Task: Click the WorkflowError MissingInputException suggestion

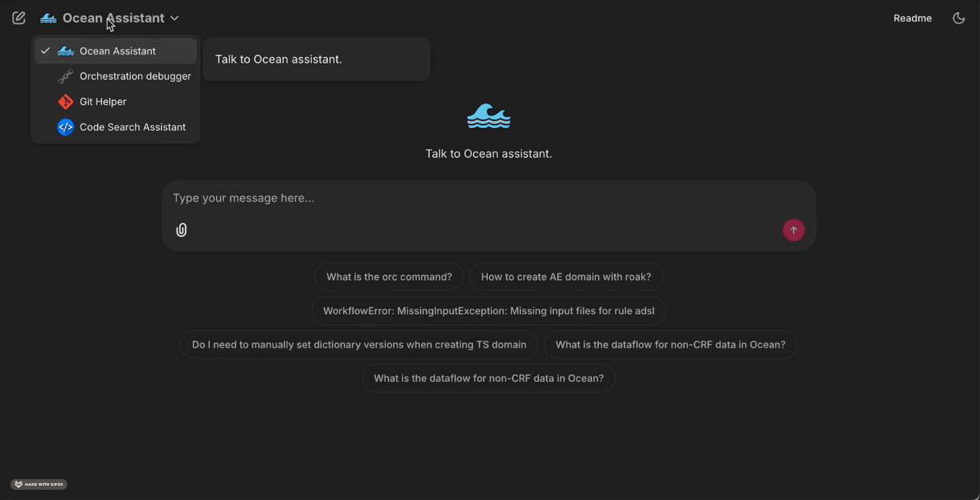Action: pos(488,311)
